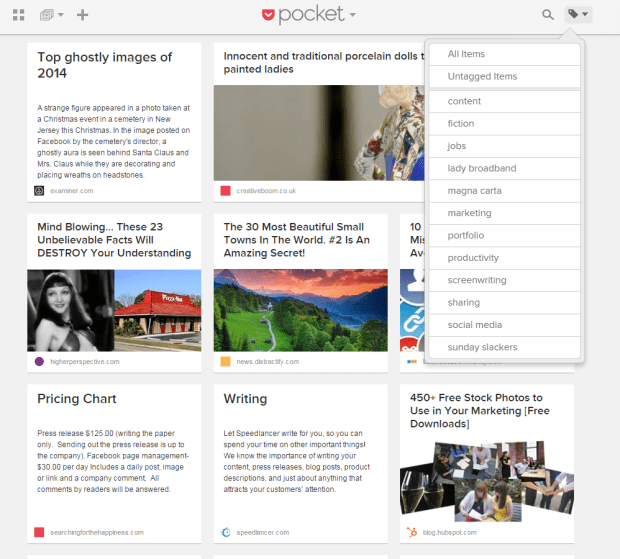Click the grid view icon
This screenshot has height=559, width=620.
tap(18, 15)
